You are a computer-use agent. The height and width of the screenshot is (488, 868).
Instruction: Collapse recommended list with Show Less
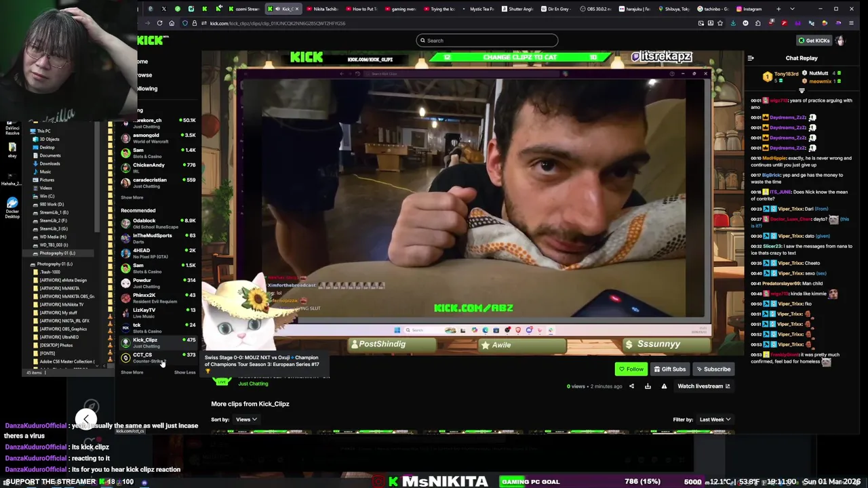pyautogui.click(x=184, y=372)
